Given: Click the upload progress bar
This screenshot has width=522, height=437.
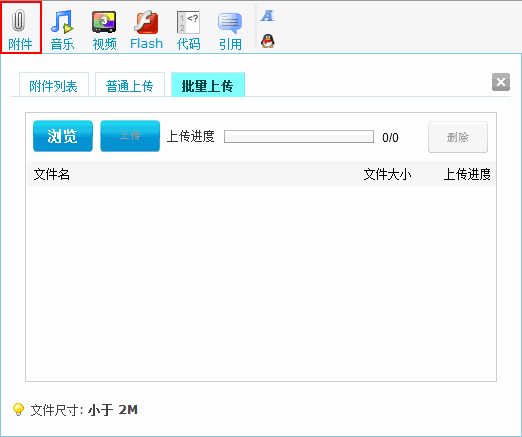Looking at the screenshot, I should click(299, 137).
